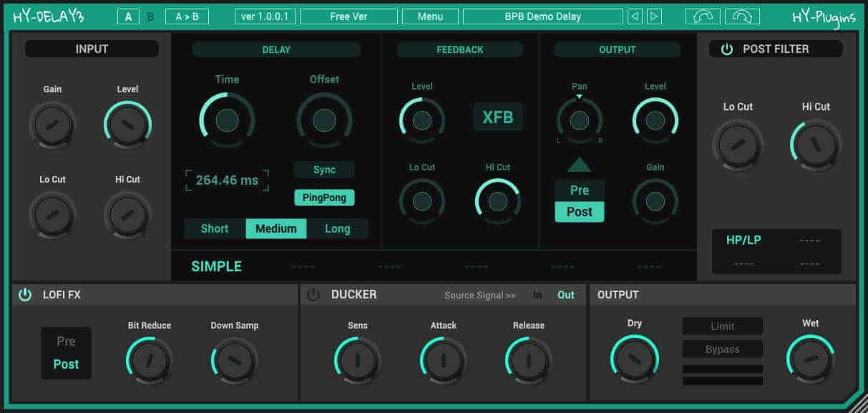
Task: Click the Feedback Level knob
Action: pos(422,120)
